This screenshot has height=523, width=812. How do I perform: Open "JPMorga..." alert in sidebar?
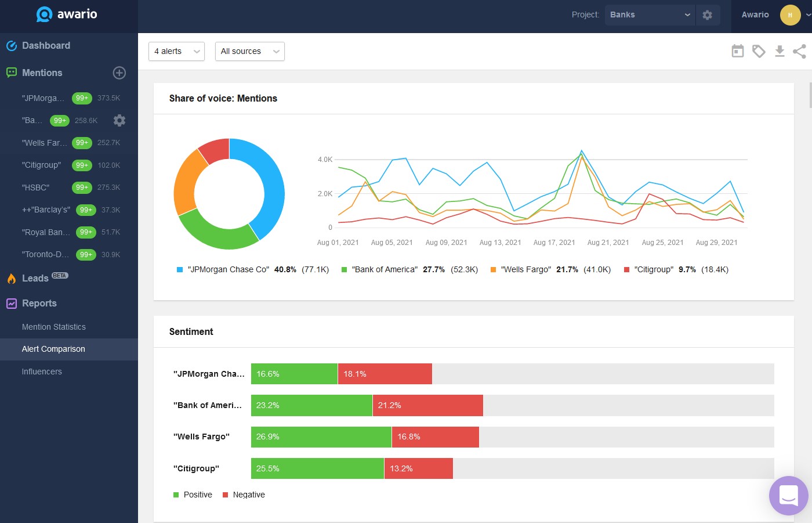pos(43,98)
